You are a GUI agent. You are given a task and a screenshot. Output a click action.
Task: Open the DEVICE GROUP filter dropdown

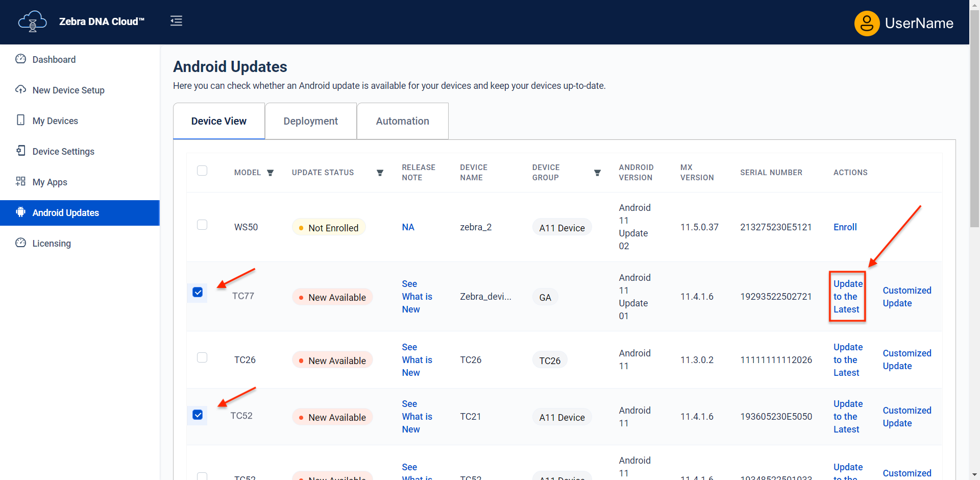point(597,173)
